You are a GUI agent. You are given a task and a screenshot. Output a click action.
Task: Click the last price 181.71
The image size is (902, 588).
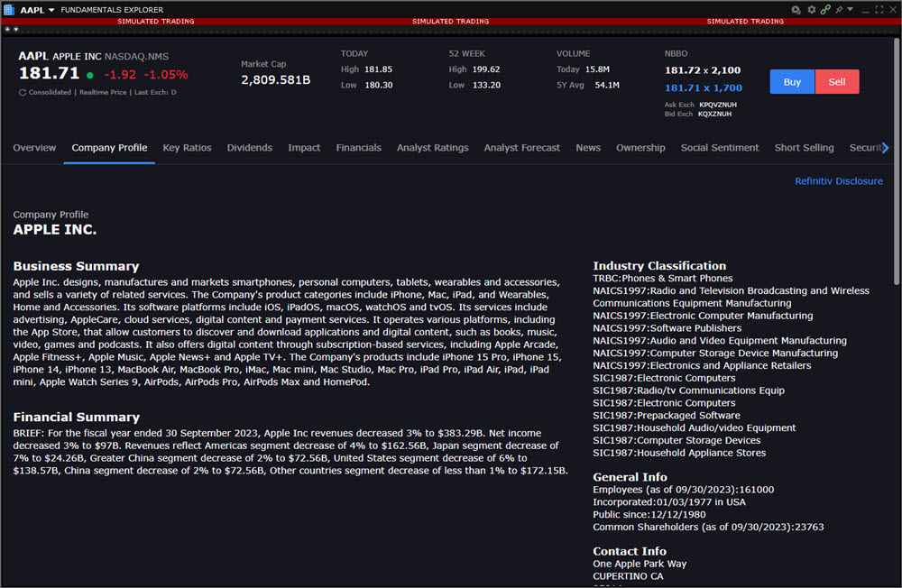tap(49, 74)
